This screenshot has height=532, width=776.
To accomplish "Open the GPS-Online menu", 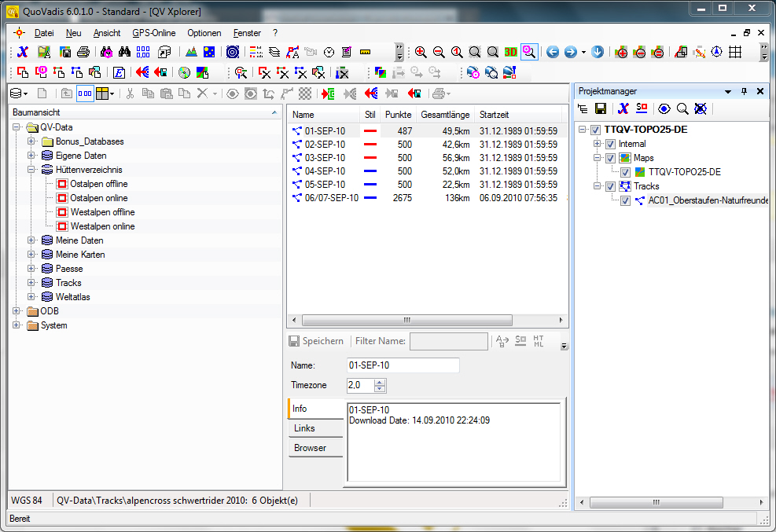I will 154,33.
